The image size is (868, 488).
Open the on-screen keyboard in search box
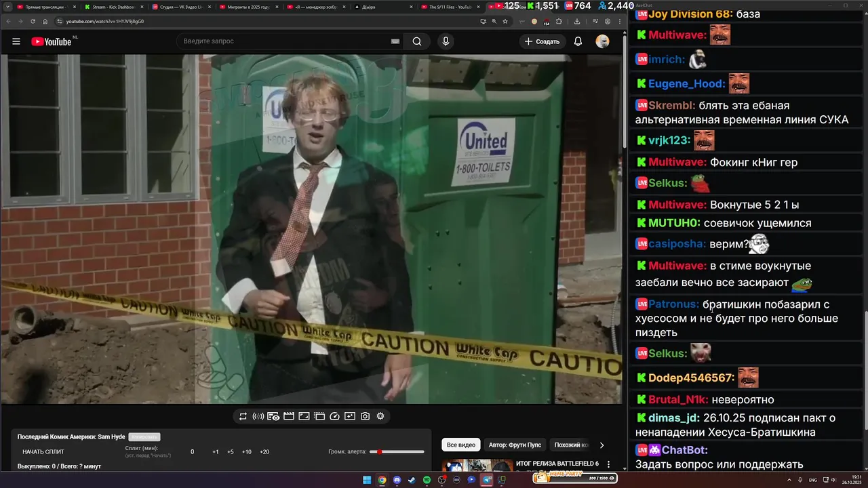[x=395, y=41]
